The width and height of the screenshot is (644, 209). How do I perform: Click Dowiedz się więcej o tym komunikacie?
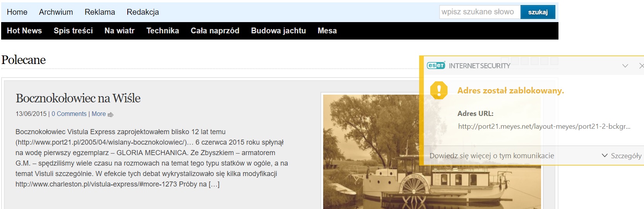pyautogui.click(x=492, y=155)
